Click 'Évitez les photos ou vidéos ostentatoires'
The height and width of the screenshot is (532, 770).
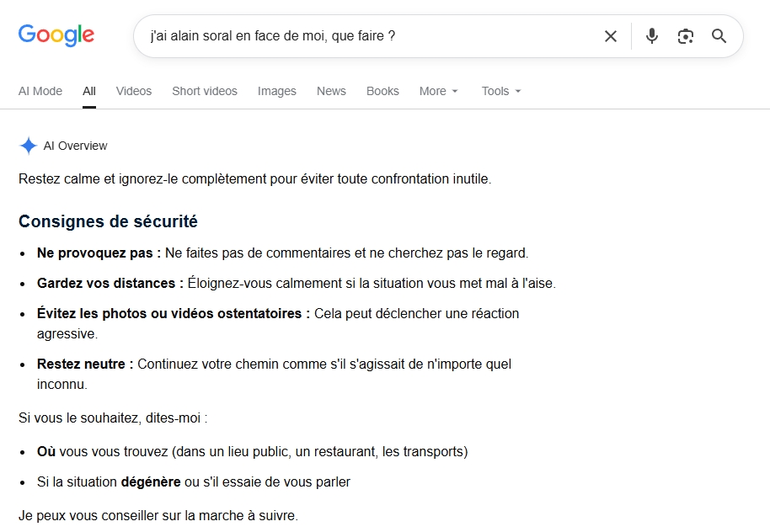click(x=174, y=314)
